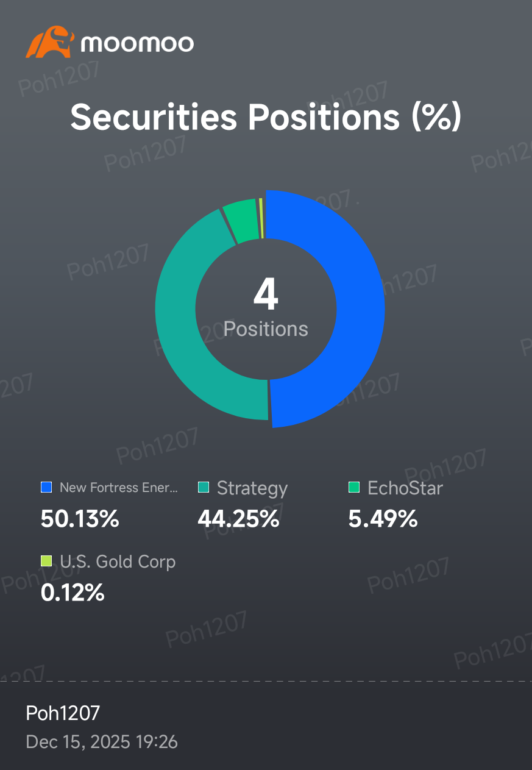532x770 pixels.
Task: Select the blue New Fortress Energy legend swatch
Action: 46,487
